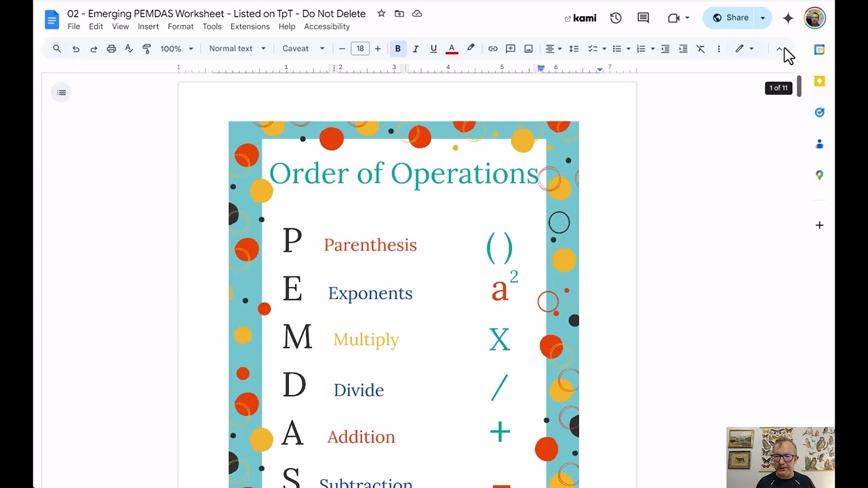Open Google Keep side panel
The height and width of the screenshot is (488, 868).
[x=819, y=81]
